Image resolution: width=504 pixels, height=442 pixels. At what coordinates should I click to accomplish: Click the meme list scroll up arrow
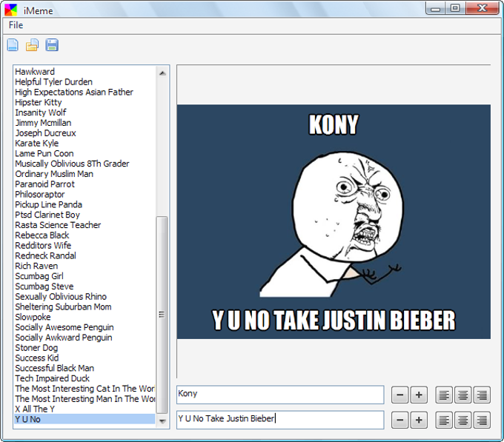pos(162,73)
